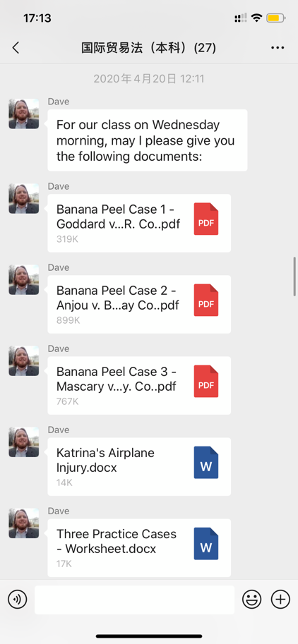Tap Word icon of Three Practice Cases Worksheet
Viewport: 298px width, 644px height.
coord(206,544)
